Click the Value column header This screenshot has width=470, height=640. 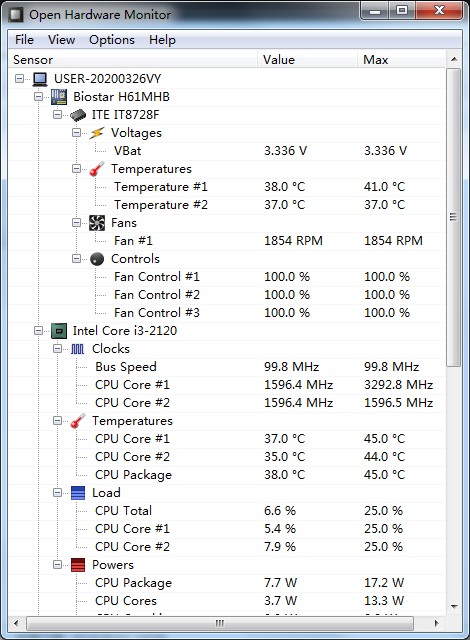pos(308,60)
